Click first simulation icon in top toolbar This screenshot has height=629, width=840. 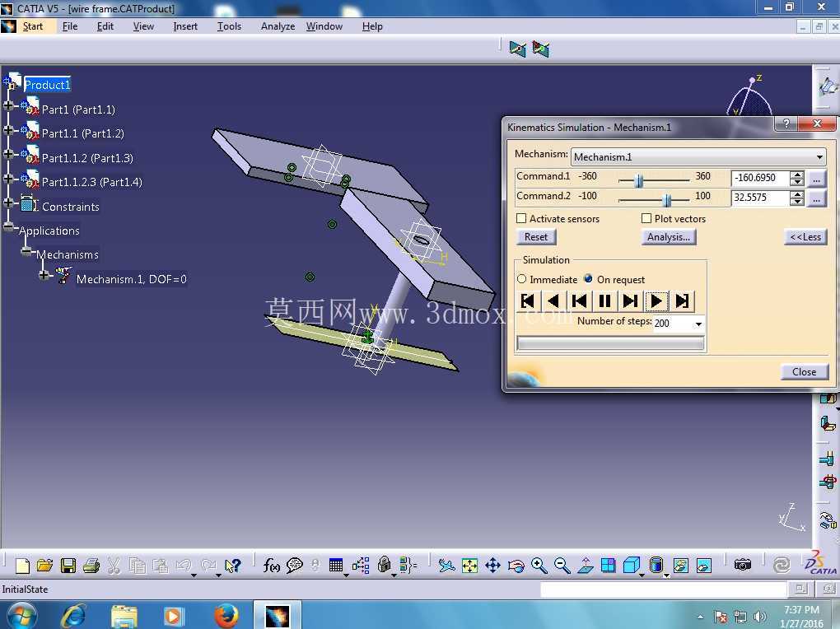517,49
